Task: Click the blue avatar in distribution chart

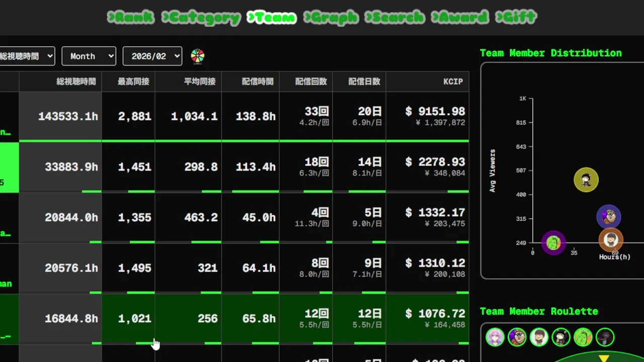Action: 609,217
